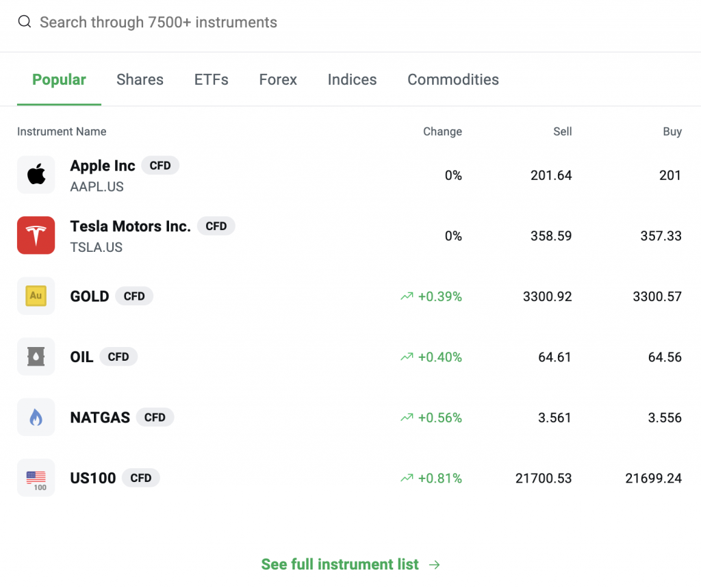Image resolution: width=701 pixels, height=588 pixels.
Task: Click NATGAS change value +0.56%
Action: [x=440, y=418]
